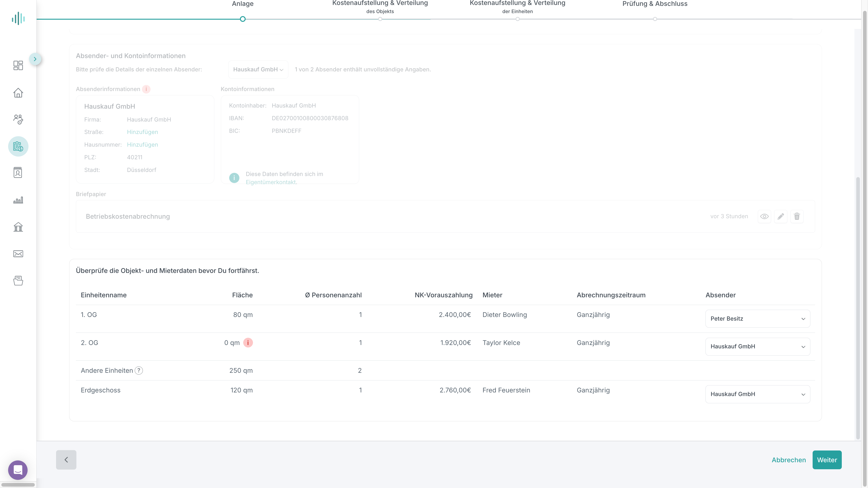Click the BIC value PBNKDEFF

(x=286, y=131)
